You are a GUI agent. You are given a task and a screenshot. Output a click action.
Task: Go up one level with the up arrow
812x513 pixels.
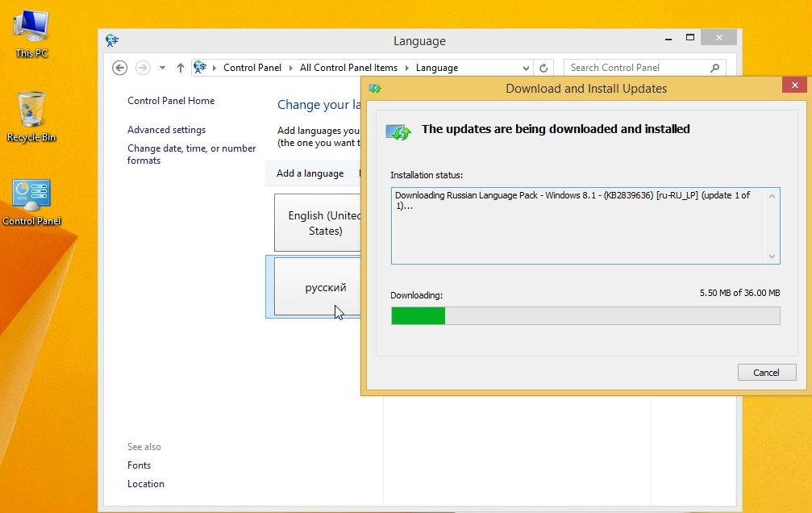point(180,68)
